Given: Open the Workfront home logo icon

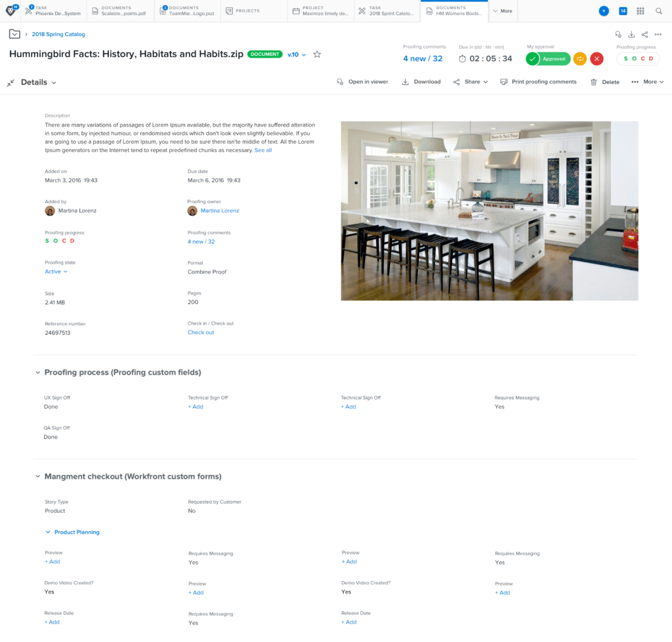Looking at the screenshot, I should 10,10.
